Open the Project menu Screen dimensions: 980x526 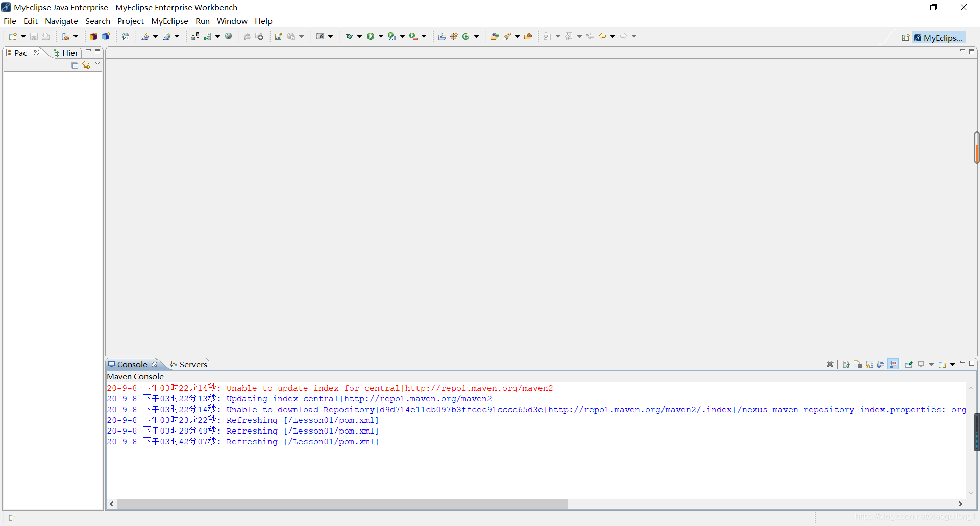tap(131, 21)
